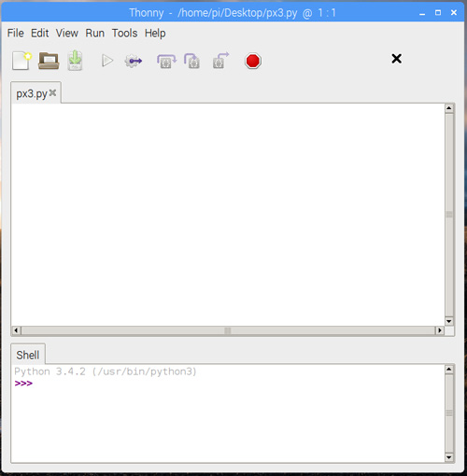Close the px3.py editor tab
The width and height of the screenshot is (467, 476).
(52, 92)
